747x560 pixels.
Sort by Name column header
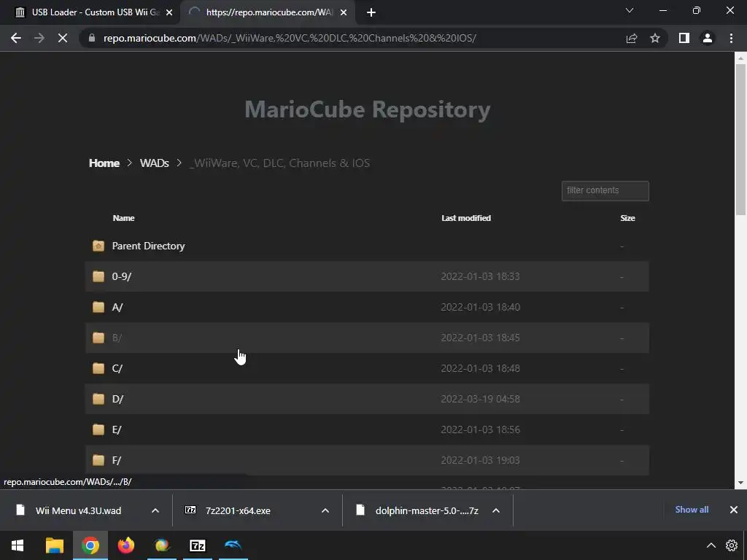(x=123, y=218)
